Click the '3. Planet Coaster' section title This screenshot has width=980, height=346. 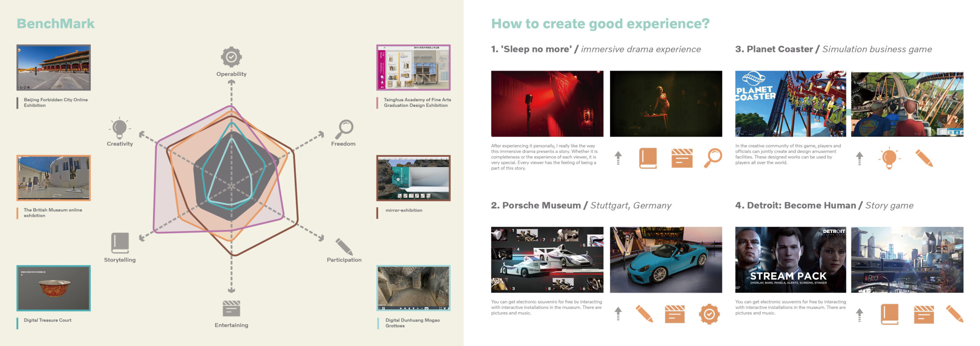coord(774,49)
